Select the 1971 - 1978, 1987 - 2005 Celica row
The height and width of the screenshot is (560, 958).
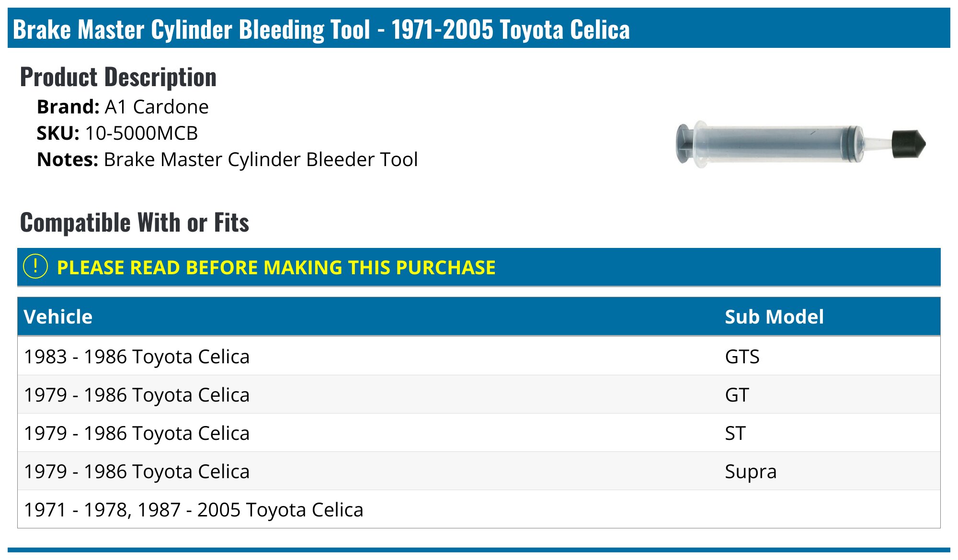[x=194, y=510]
